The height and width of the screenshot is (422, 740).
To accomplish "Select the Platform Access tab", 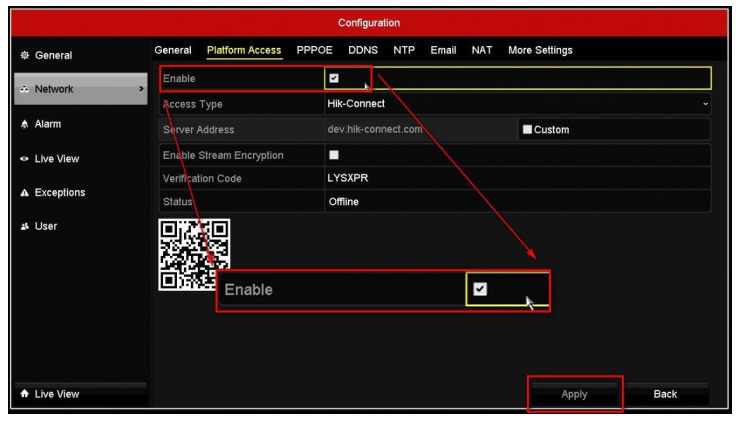I will [244, 50].
